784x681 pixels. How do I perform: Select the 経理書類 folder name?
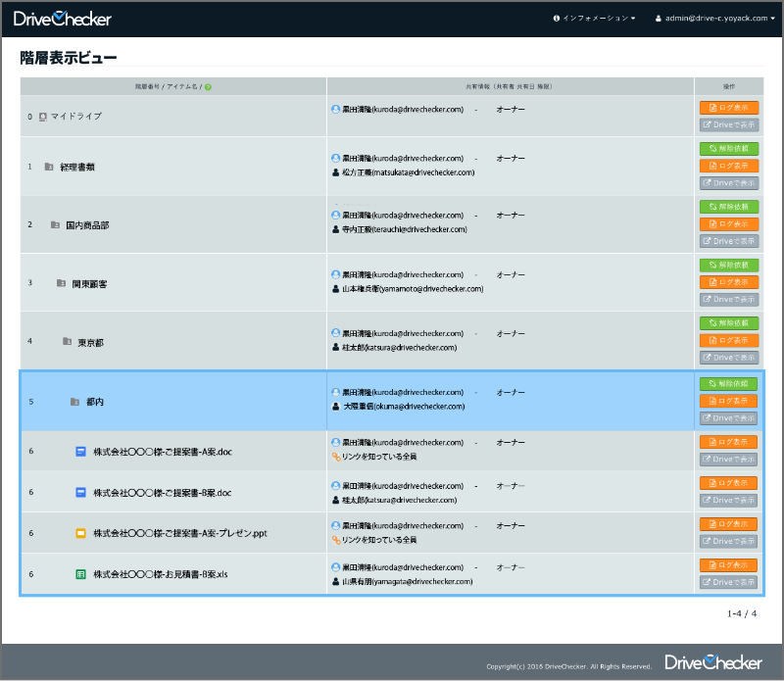[77, 167]
